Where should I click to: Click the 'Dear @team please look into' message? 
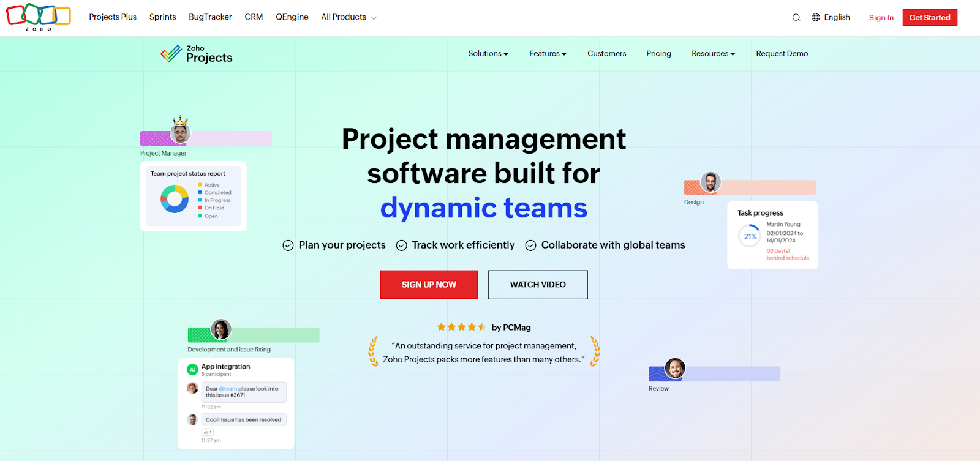point(244,392)
